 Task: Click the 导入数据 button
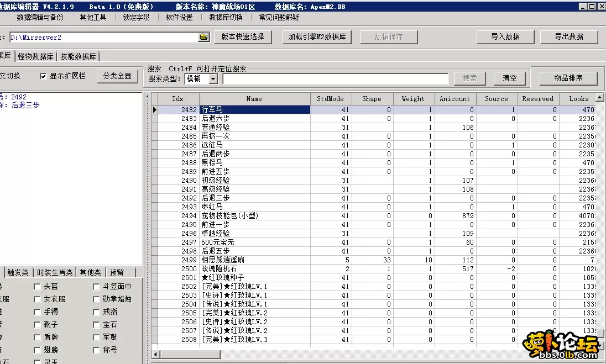(505, 36)
